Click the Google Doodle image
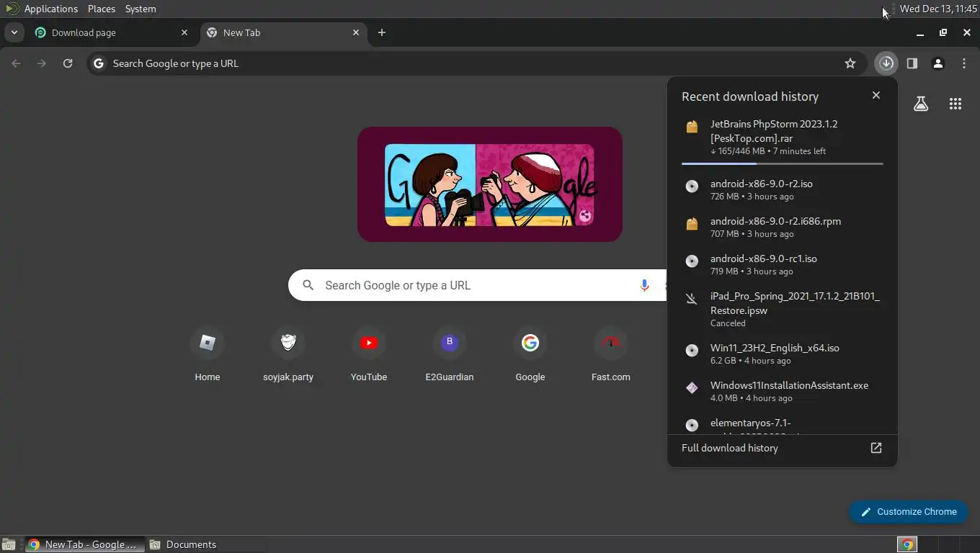The width and height of the screenshot is (980, 553). click(x=490, y=184)
